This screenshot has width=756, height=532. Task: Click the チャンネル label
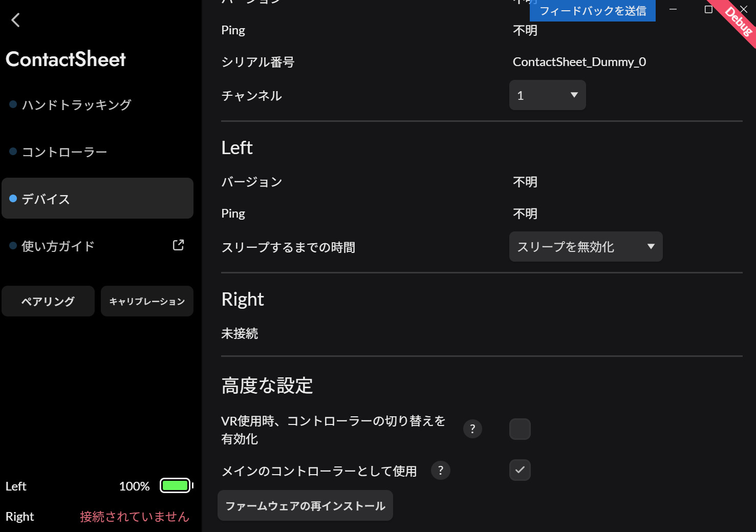[x=251, y=96]
